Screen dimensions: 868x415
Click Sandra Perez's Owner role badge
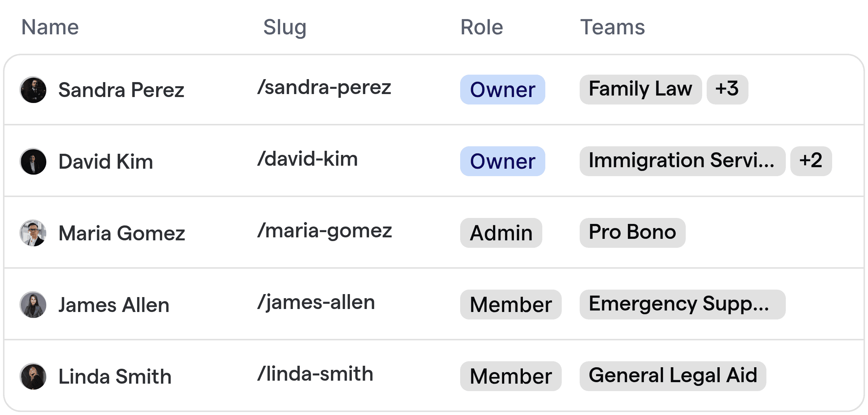502,90
